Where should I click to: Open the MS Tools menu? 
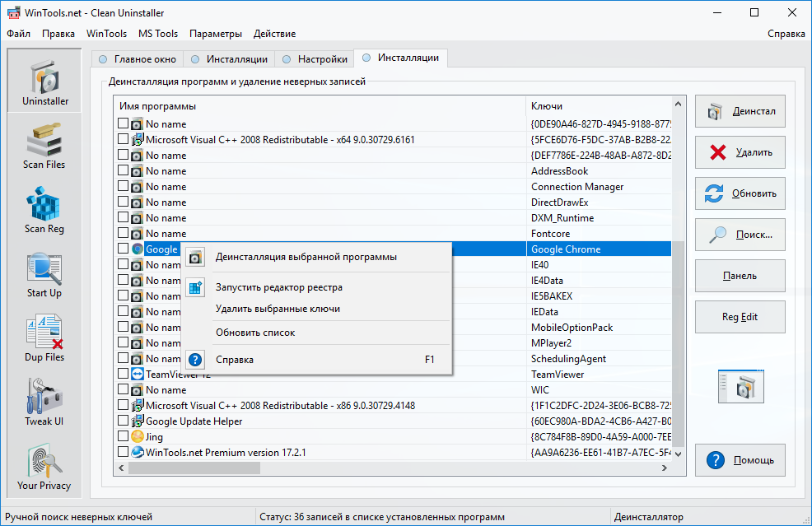pos(158,34)
